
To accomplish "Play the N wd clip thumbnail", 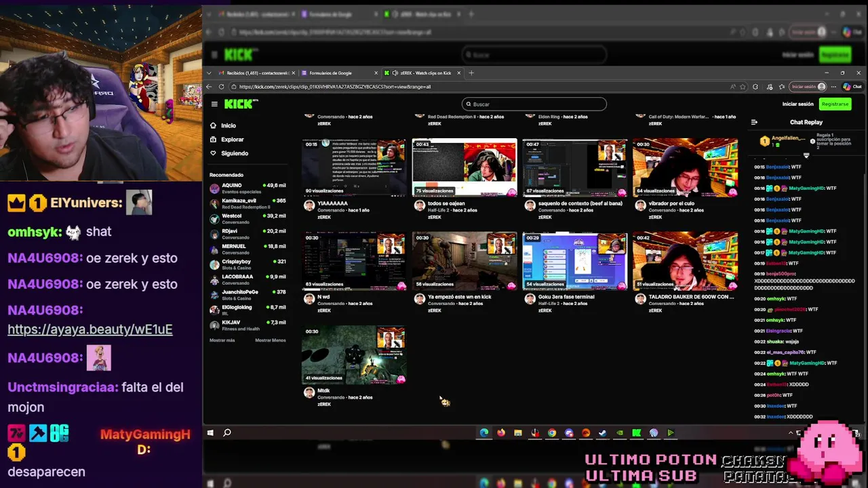I will click(x=354, y=261).
